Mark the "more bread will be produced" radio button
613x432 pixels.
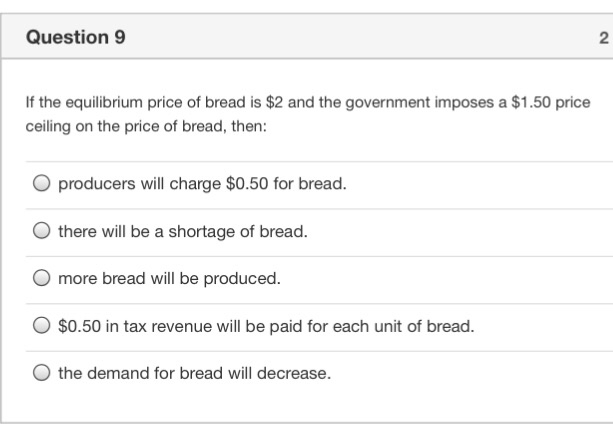[x=41, y=279]
